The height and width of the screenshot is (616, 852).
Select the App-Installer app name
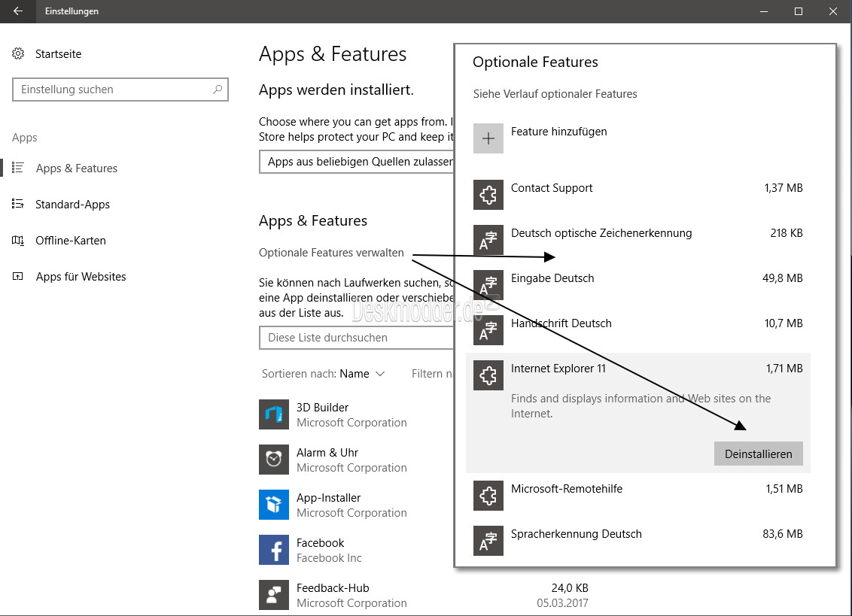click(328, 498)
